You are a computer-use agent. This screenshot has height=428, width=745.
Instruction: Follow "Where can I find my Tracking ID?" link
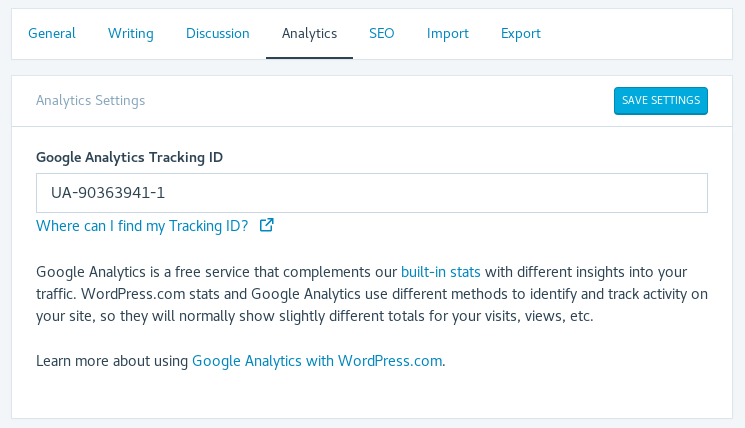point(142,226)
